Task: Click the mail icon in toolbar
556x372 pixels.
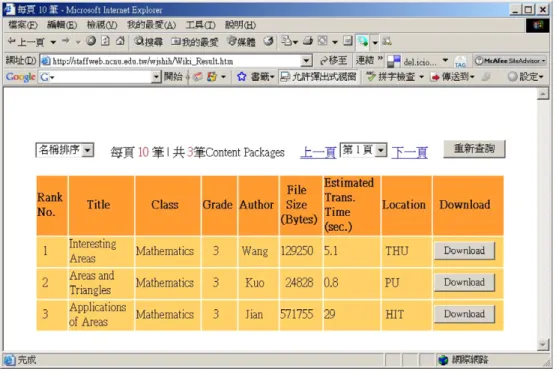Action: (x=286, y=41)
